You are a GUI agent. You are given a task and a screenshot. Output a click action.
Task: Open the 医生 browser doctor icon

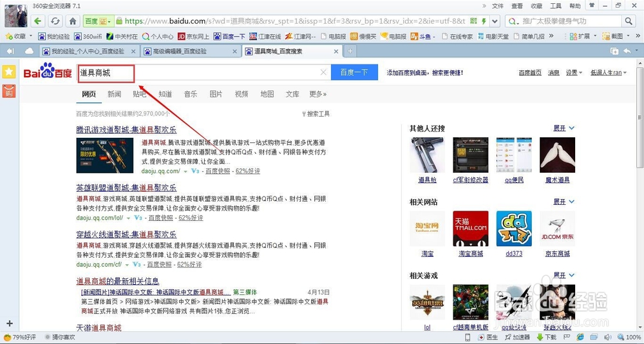[488, 338]
